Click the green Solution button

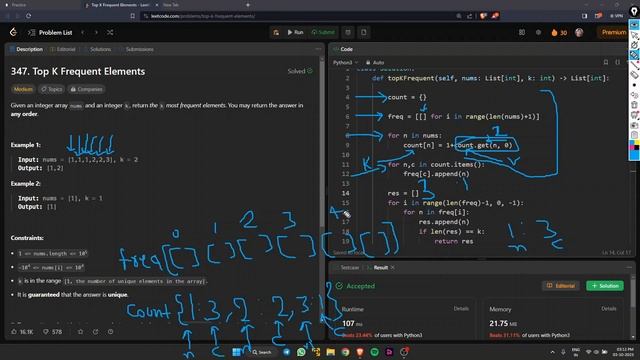(x=605, y=286)
